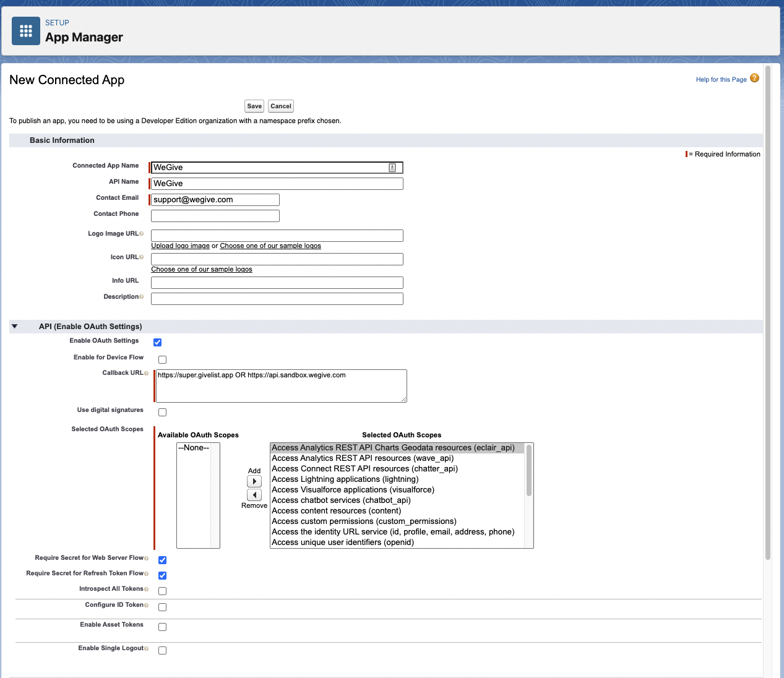Select Access Visualforce applications (visualforce) scope

(x=397, y=490)
